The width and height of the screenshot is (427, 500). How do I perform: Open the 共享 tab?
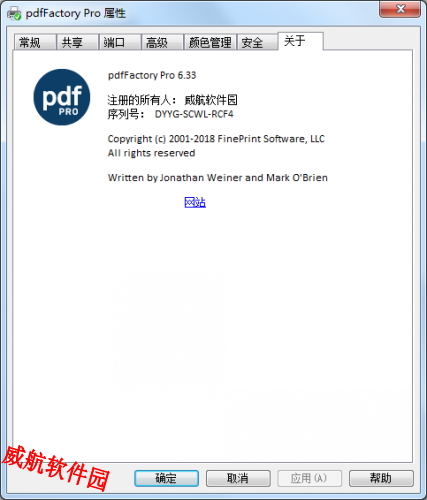tap(77, 42)
